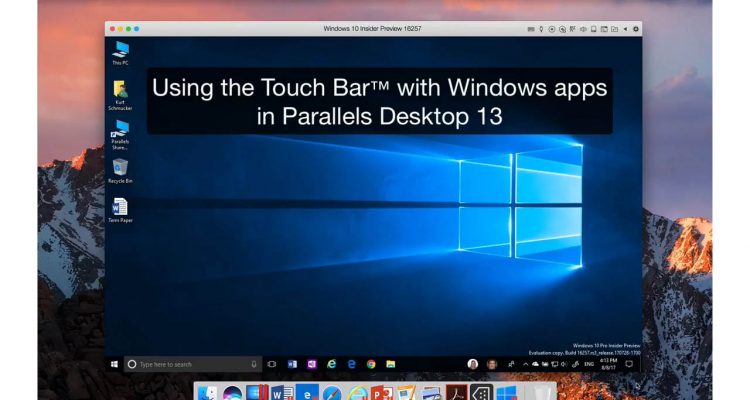
Task: Click the CD/DVD icon in Parallels title bar
Action: pos(552,29)
